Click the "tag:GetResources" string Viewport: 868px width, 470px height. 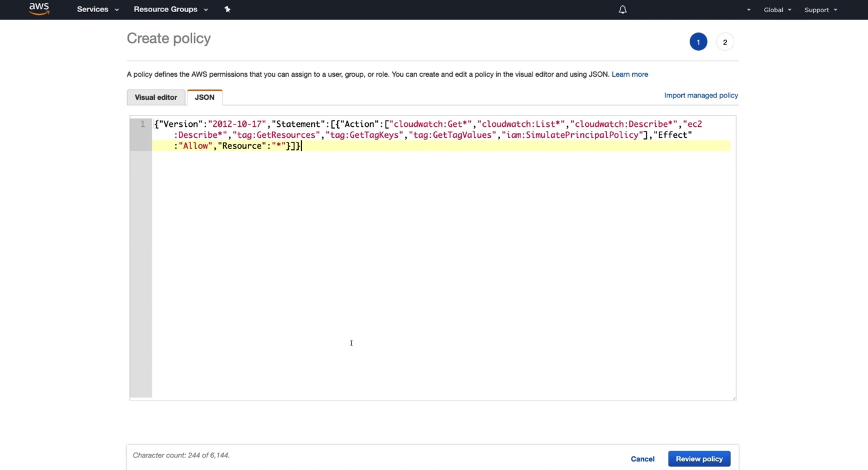coord(277,135)
